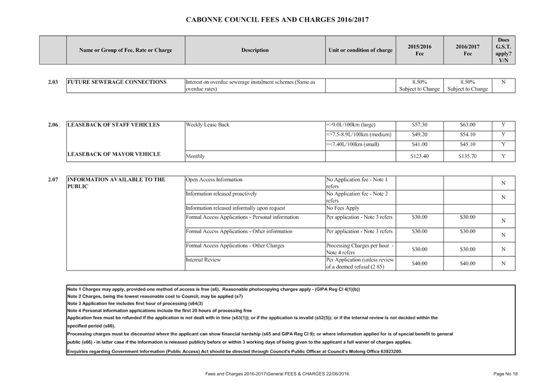Screen dimensions: 555x392
Task: Click the $41.00 fee value
Action: point(420,145)
